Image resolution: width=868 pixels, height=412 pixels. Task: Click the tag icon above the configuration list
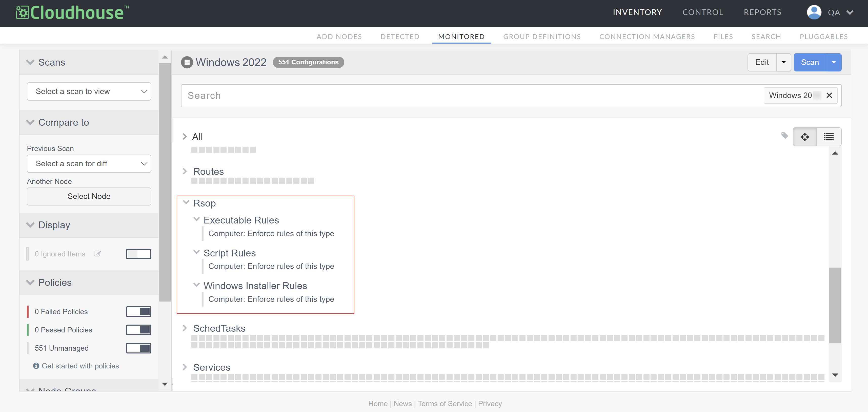coord(784,136)
